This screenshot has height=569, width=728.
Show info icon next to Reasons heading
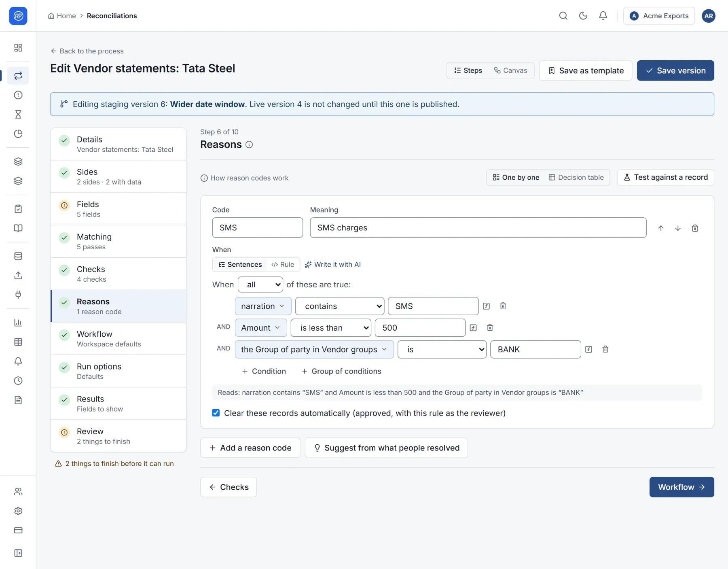[249, 145]
